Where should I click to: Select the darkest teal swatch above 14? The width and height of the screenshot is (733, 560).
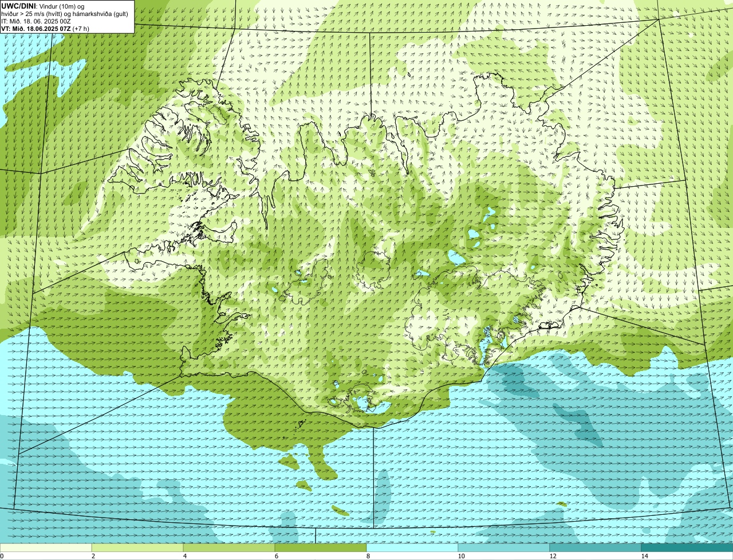(x=687, y=547)
